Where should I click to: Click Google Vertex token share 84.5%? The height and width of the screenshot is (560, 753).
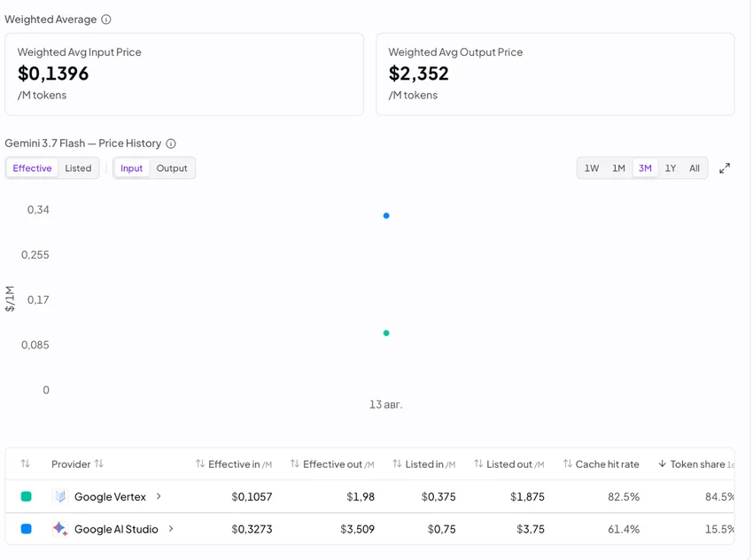(720, 496)
